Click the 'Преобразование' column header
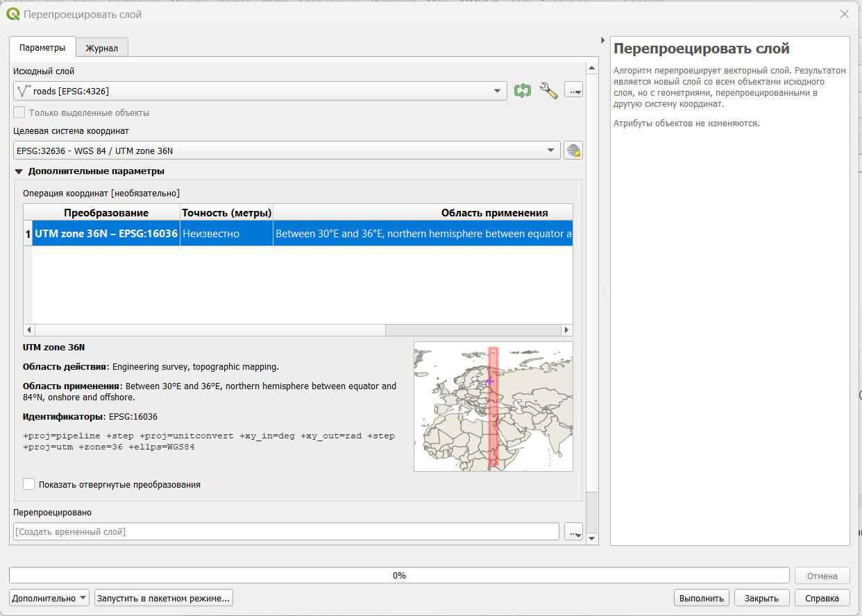The height and width of the screenshot is (616, 862). (x=106, y=213)
